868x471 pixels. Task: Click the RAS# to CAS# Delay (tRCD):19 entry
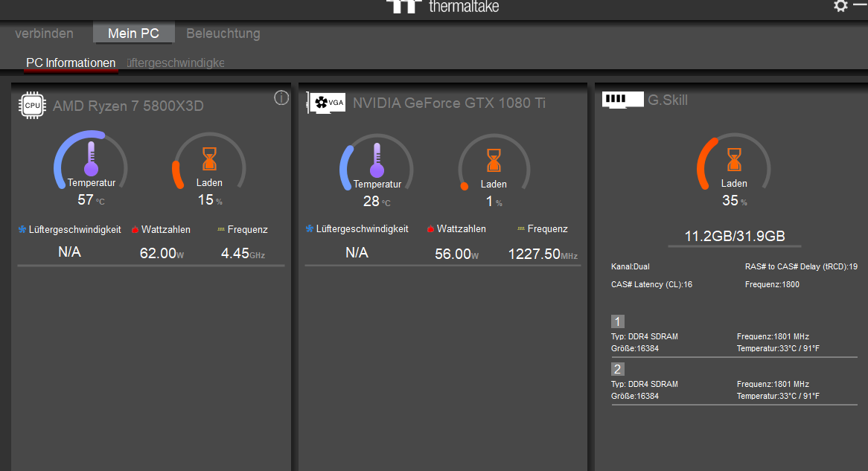pyautogui.click(x=801, y=267)
